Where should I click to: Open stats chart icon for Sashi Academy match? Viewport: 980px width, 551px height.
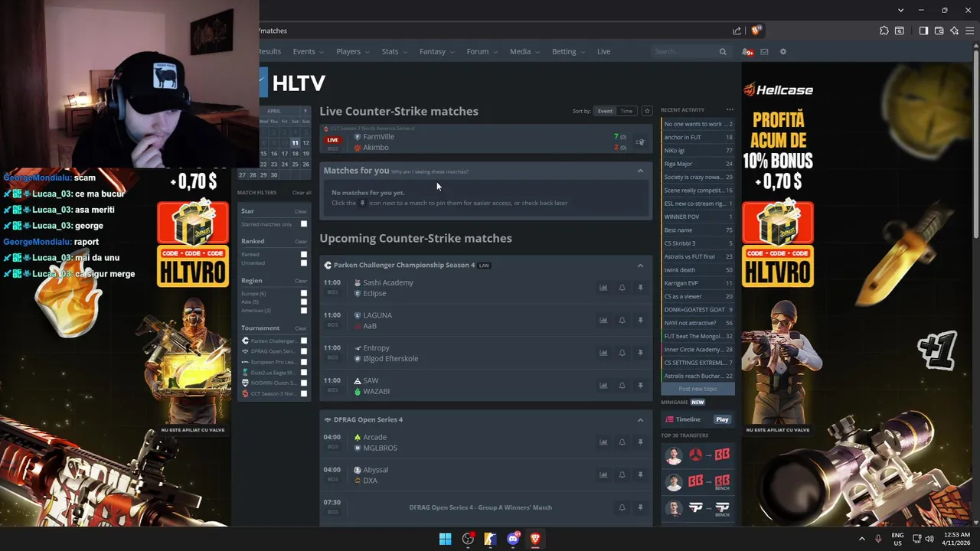click(603, 288)
